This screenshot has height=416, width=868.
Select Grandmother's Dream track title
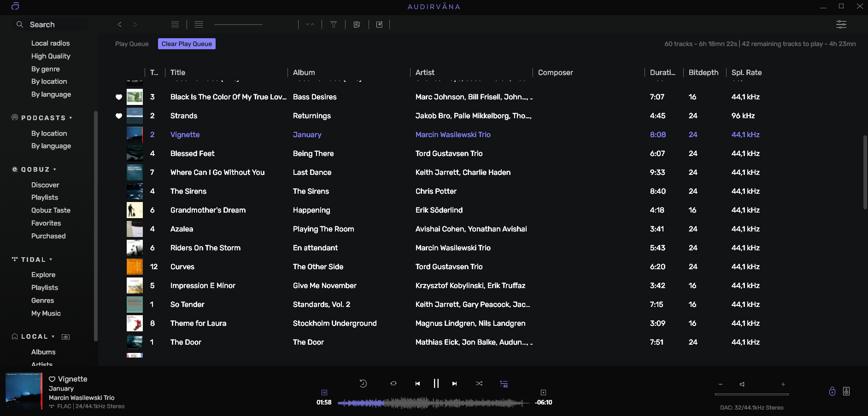click(x=208, y=210)
